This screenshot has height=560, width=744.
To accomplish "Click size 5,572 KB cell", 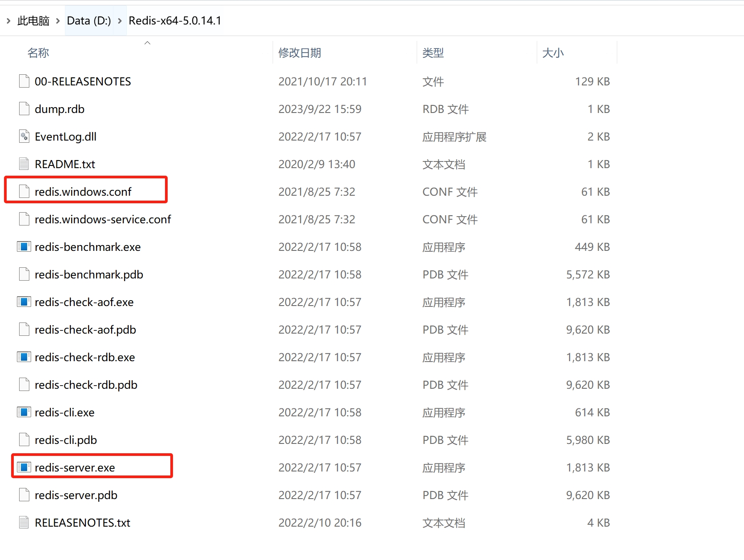I will pyautogui.click(x=588, y=274).
